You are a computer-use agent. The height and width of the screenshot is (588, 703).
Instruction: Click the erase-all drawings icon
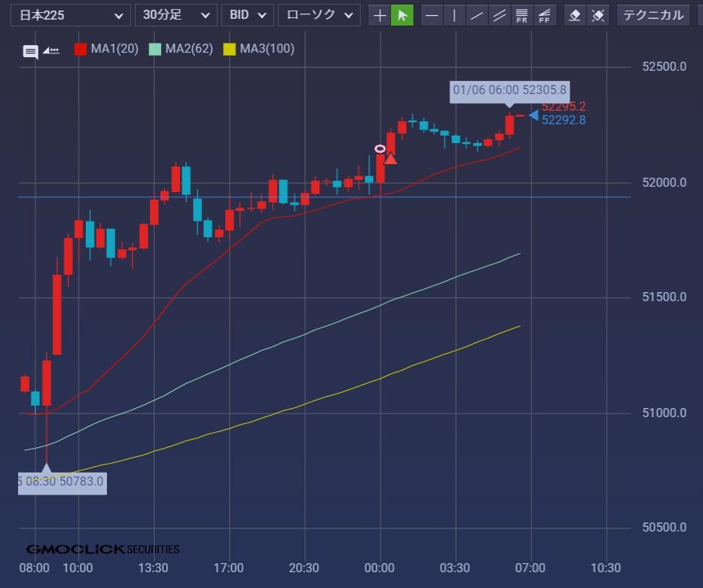click(x=598, y=15)
